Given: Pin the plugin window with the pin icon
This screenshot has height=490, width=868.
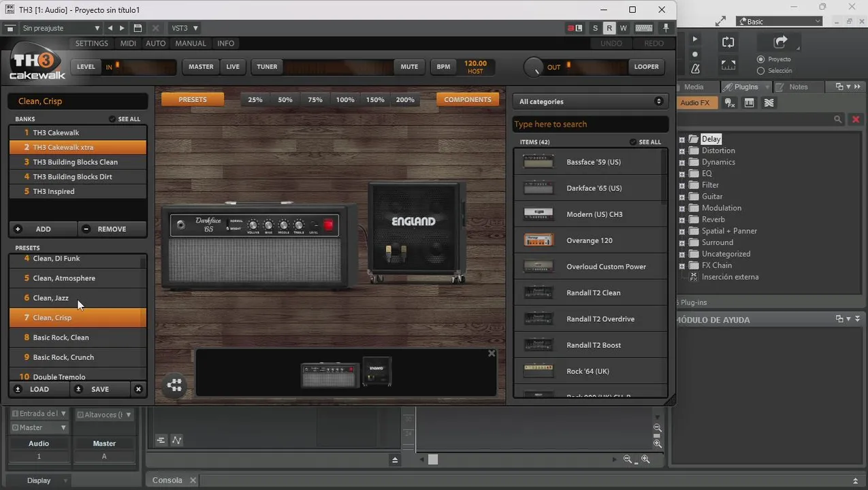Looking at the screenshot, I should [666, 28].
